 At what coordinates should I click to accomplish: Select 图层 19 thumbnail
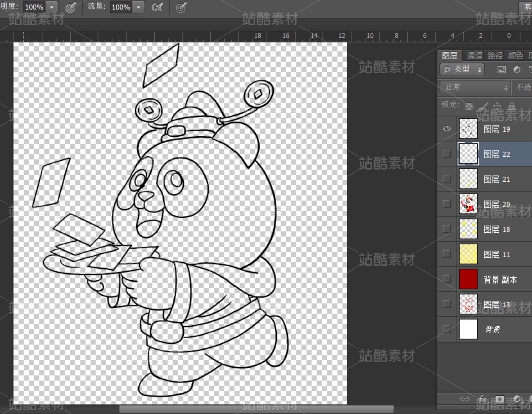(468, 129)
